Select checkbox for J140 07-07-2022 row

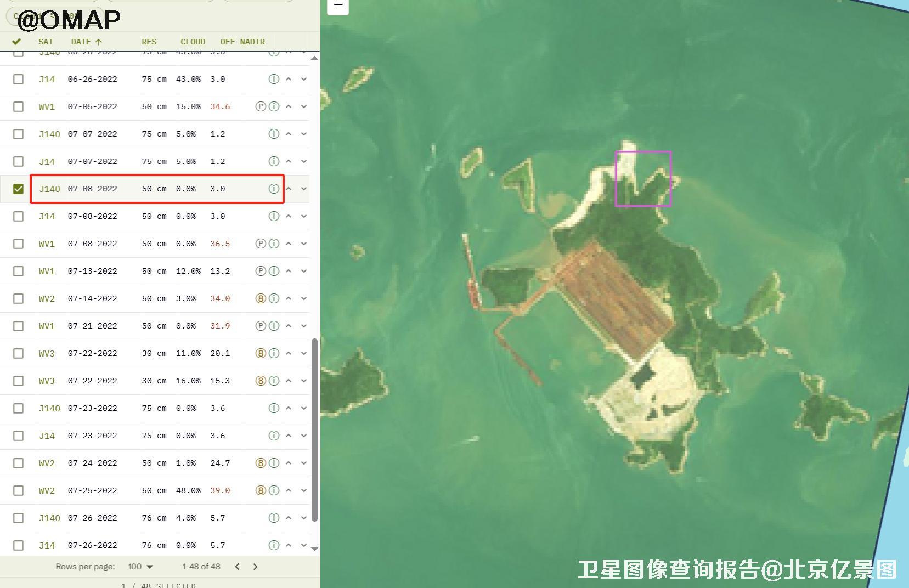[x=18, y=134]
